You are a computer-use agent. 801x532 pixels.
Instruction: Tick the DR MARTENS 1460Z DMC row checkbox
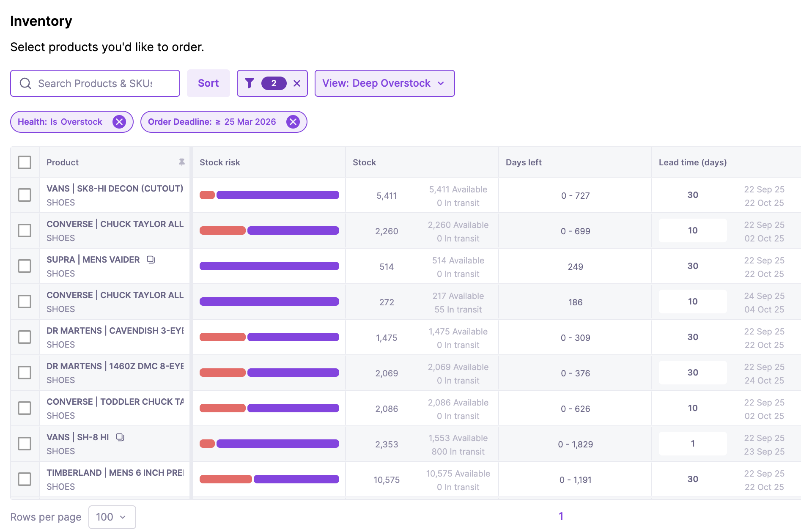[x=25, y=373]
